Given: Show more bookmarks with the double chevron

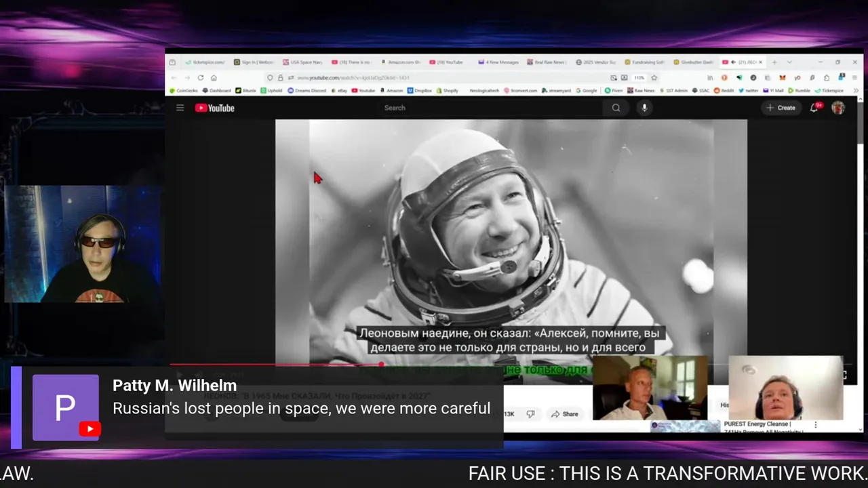Looking at the screenshot, I should pyautogui.click(x=856, y=90).
